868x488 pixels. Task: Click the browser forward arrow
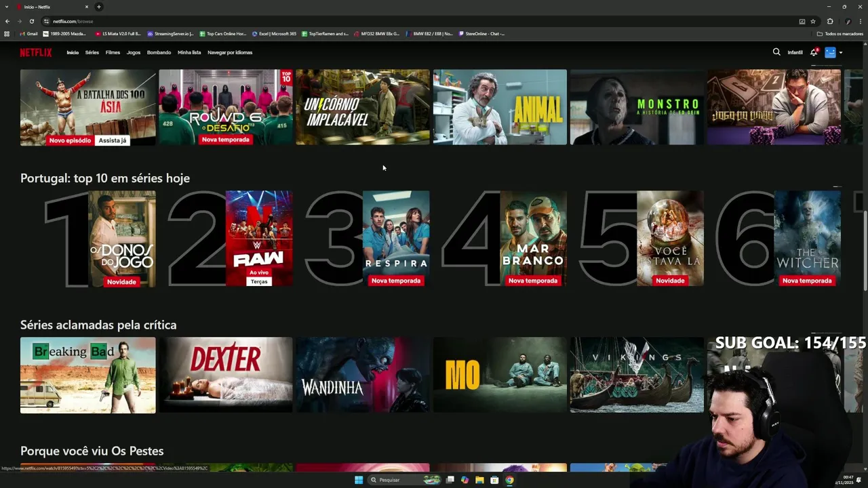(19, 21)
